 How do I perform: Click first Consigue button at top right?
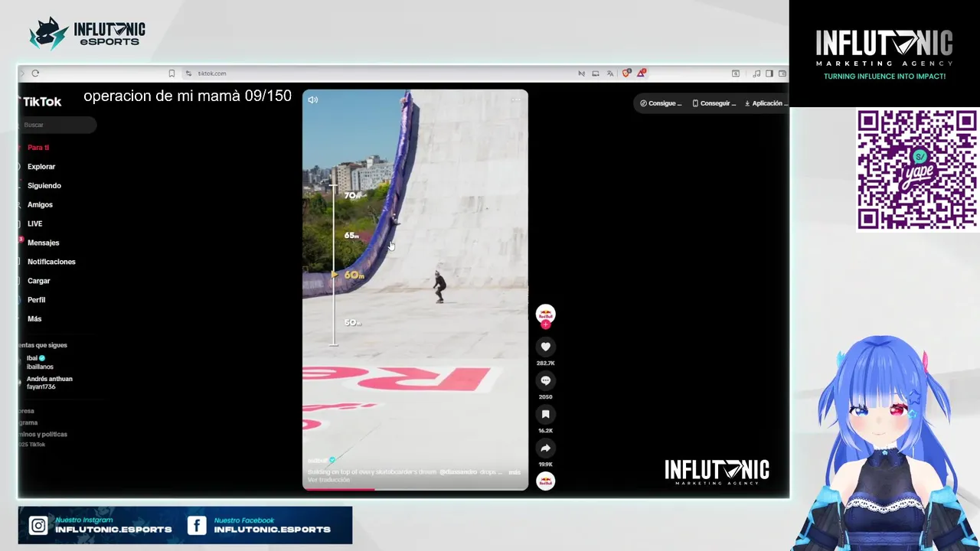pos(661,103)
